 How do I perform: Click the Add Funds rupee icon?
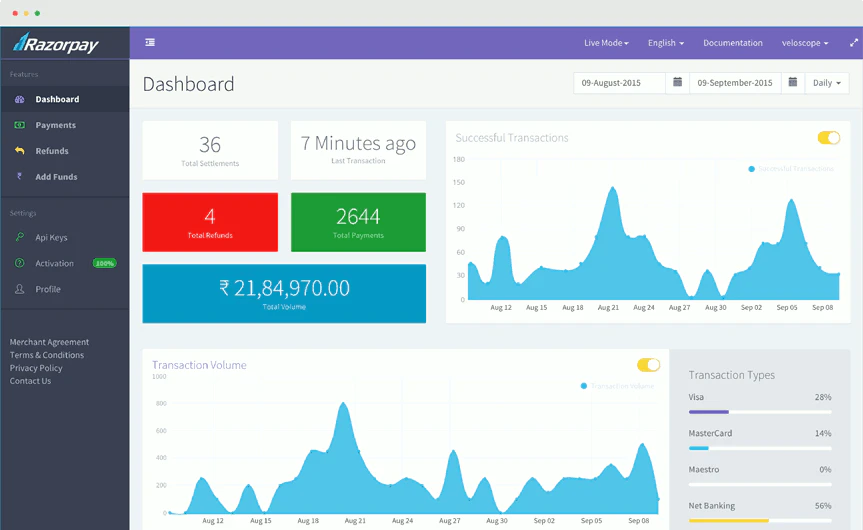point(20,177)
